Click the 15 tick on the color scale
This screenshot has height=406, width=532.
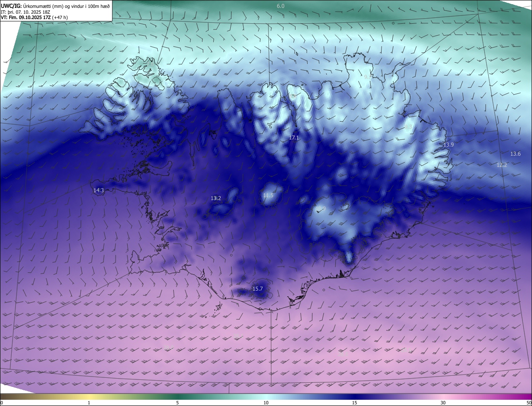355,403
